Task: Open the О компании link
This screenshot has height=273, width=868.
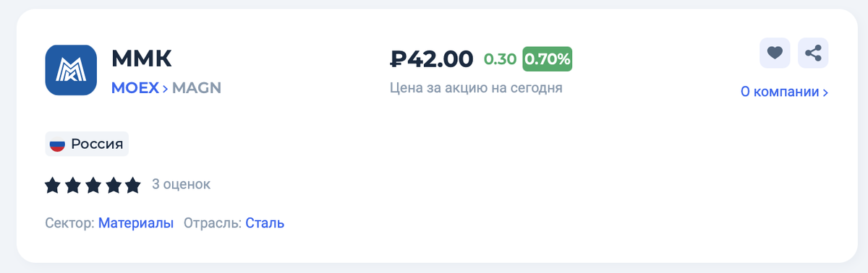Action: [780, 92]
